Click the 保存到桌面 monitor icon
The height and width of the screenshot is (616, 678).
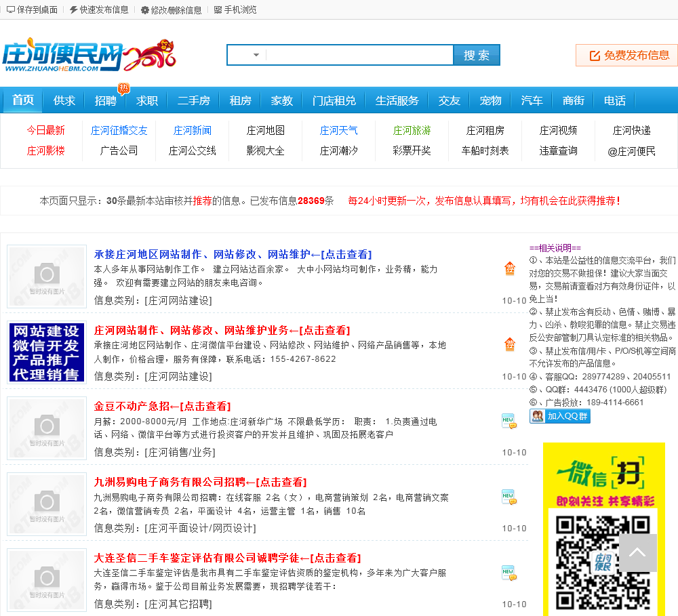(10, 9)
